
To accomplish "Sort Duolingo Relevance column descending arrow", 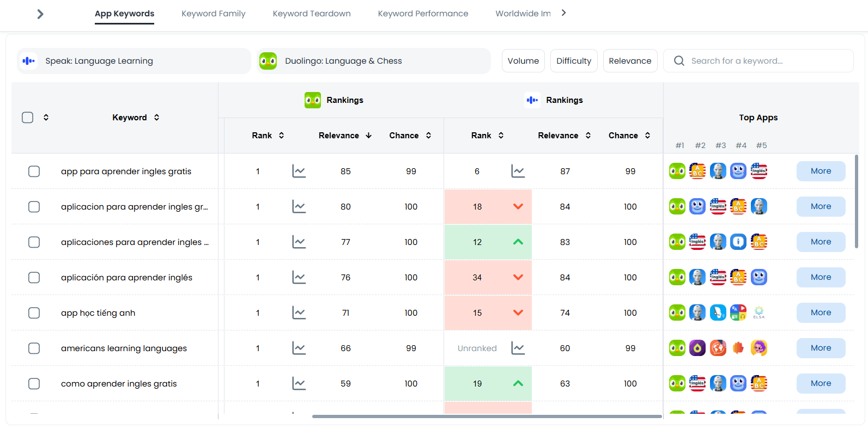I will [x=369, y=136].
